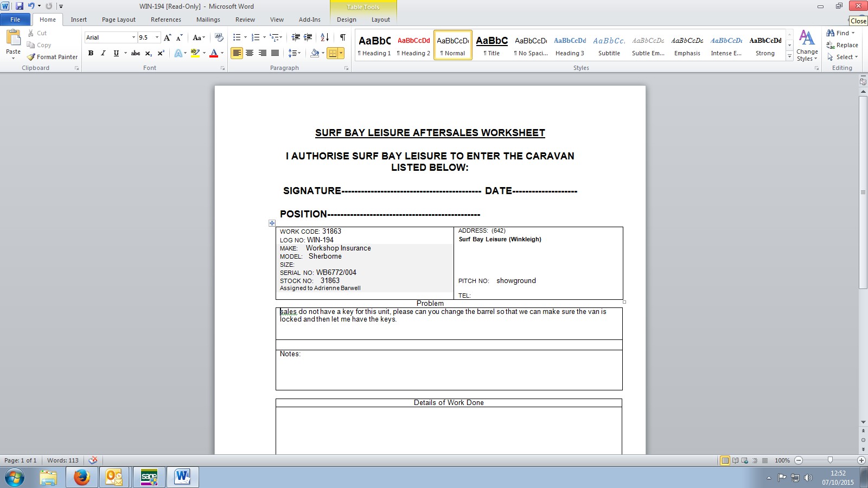Decrease the paragraph indent
Viewport: 868px width, 488px height.
[296, 37]
